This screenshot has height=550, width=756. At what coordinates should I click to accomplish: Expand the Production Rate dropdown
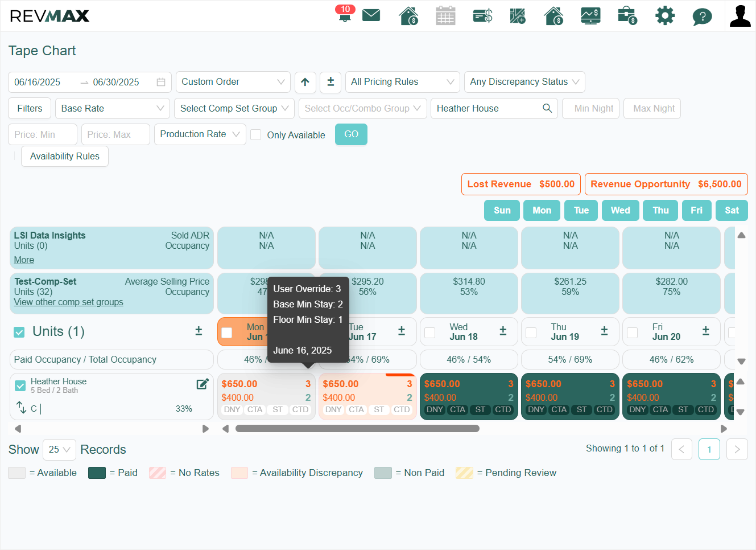pos(200,134)
